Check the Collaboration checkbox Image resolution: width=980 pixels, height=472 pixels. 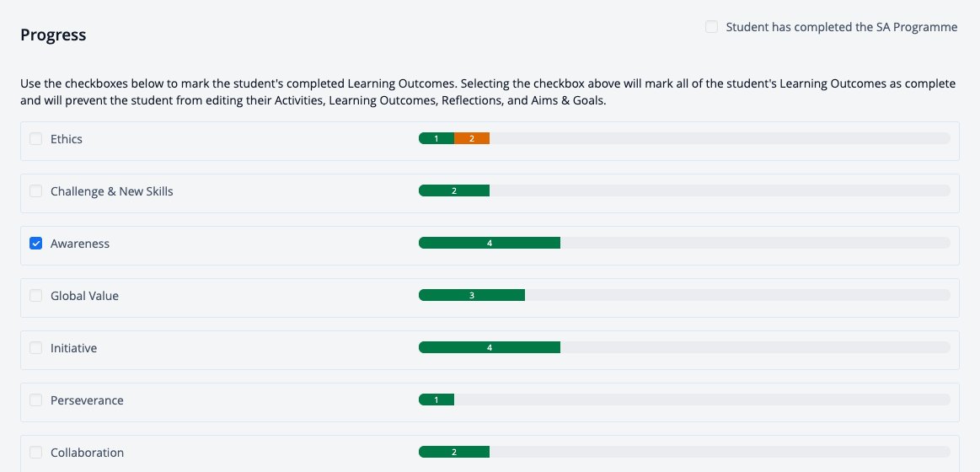tap(36, 452)
